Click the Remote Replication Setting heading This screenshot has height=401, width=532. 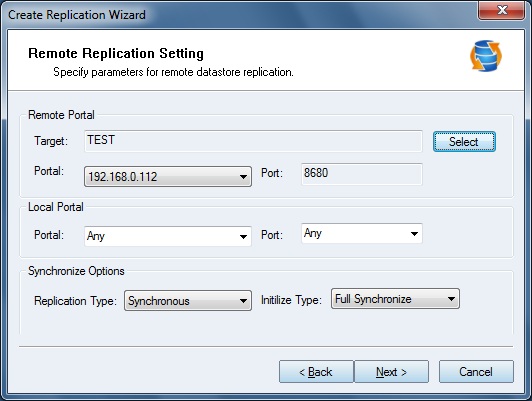[x=116, y=53]
